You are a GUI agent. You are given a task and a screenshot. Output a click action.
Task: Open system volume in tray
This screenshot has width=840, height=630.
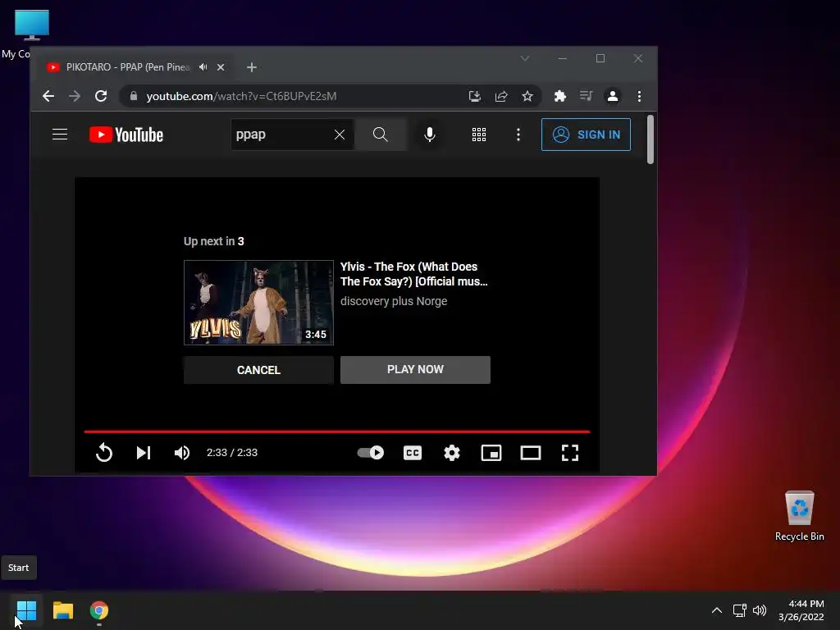pyautogui.click(x=759, y=610)
